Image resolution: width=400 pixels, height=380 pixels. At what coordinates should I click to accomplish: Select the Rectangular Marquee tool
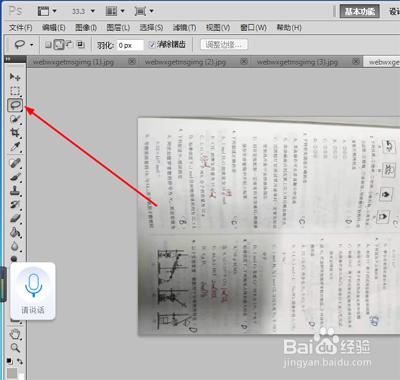coord(15,91)
